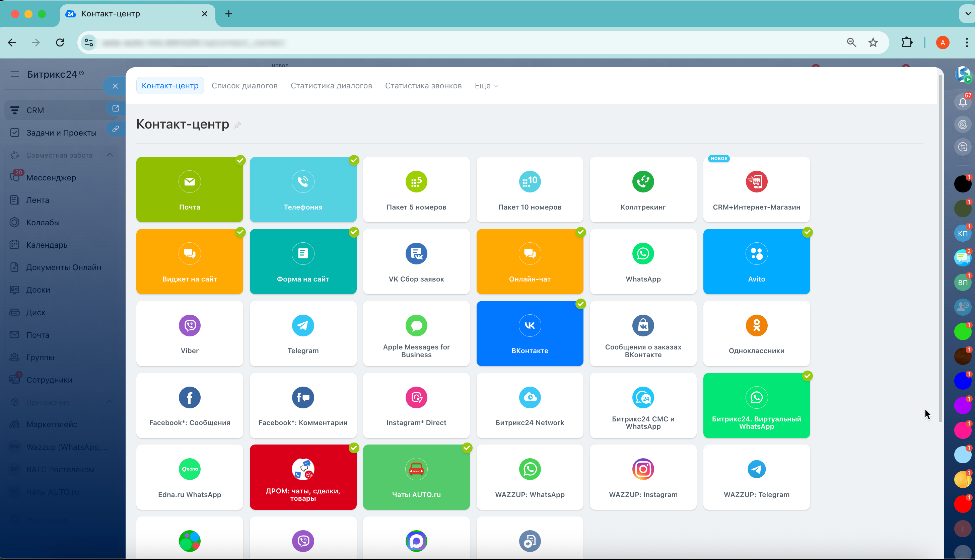Open Мессенджер in the sidebar
This screenshot has width=975, height=560.
51,178
